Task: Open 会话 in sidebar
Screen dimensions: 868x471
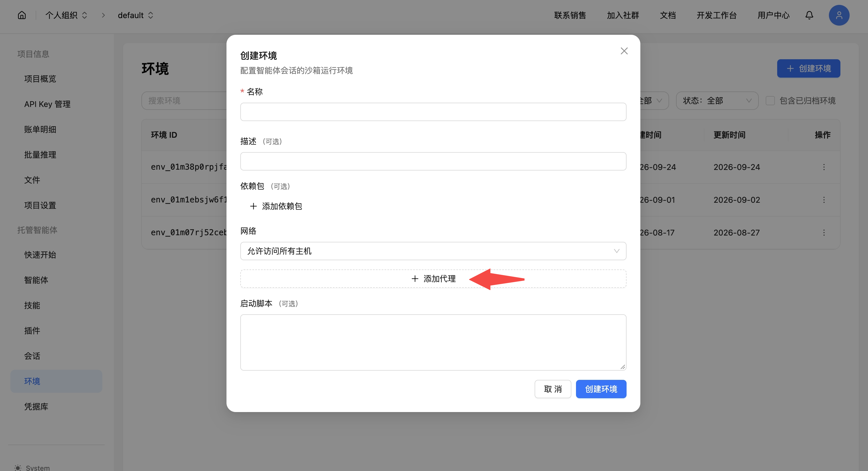Action: click(x=32, y=356)
